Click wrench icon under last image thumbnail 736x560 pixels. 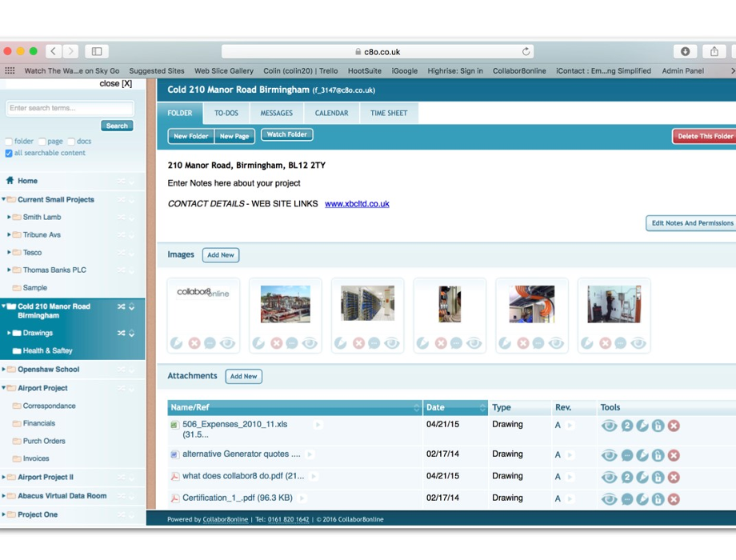pos(587,343)
